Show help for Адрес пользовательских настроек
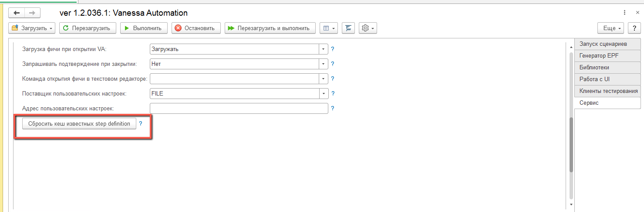The image size is (644, 212). point(333,109)
